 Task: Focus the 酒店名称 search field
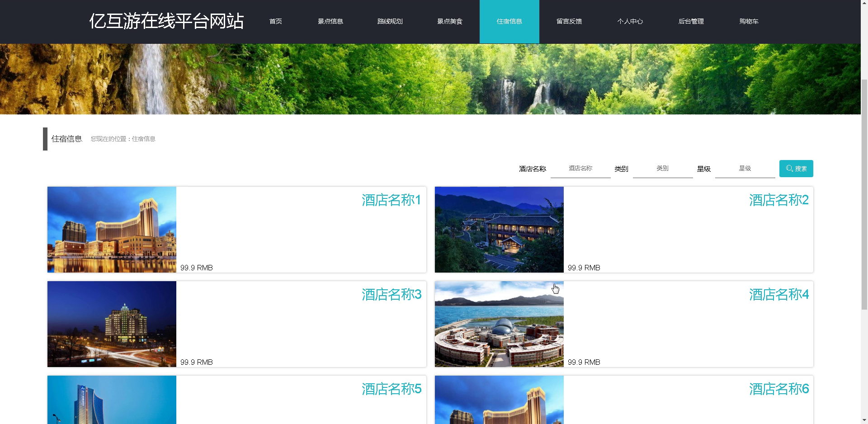pos(580,169)
